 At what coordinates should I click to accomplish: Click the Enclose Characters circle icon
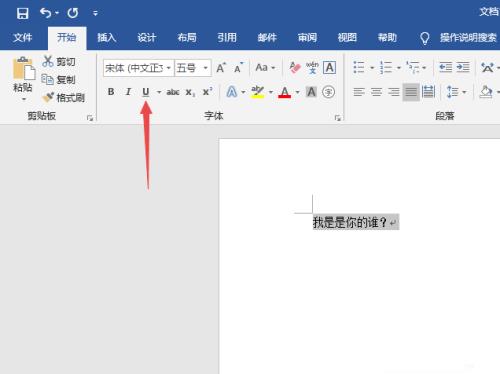(328, 92)
